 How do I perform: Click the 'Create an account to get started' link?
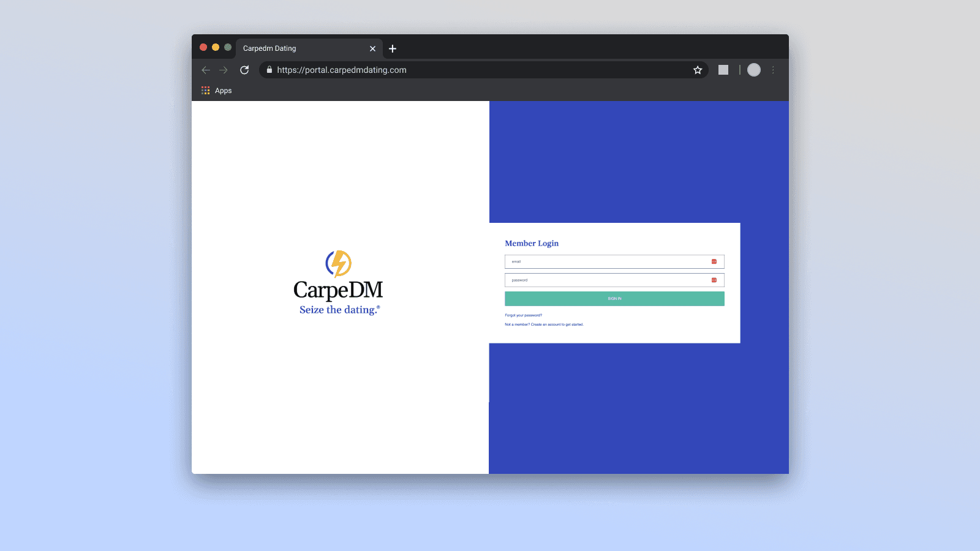tap(557, 324)
